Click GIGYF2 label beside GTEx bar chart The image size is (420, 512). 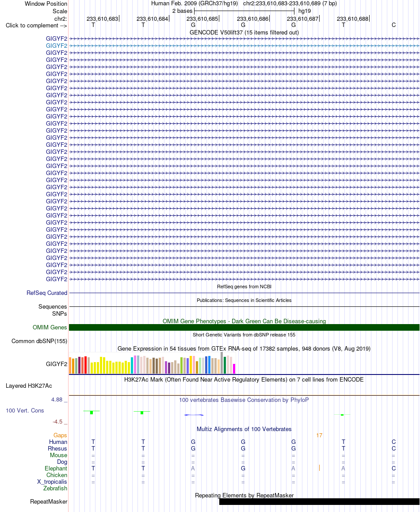pos(57,364)
